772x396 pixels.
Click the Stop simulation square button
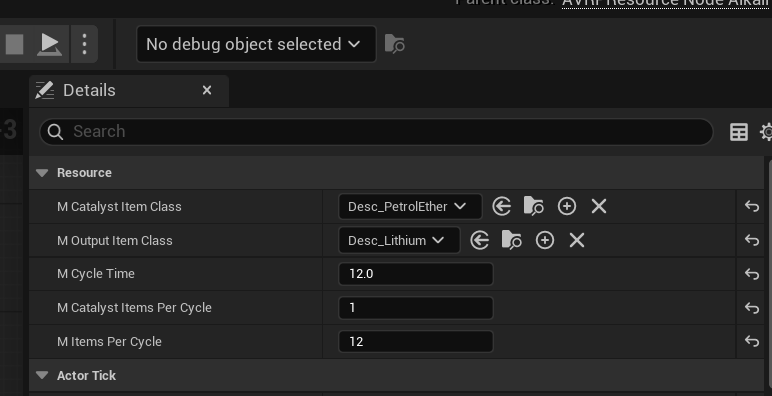pyautogui.click(x=14, y=44)
